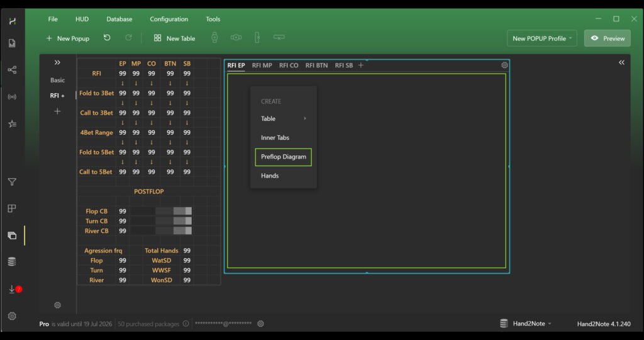Open the database stack icon in sidebar
This screenshot has width=644, height=340.
[12, 262]
